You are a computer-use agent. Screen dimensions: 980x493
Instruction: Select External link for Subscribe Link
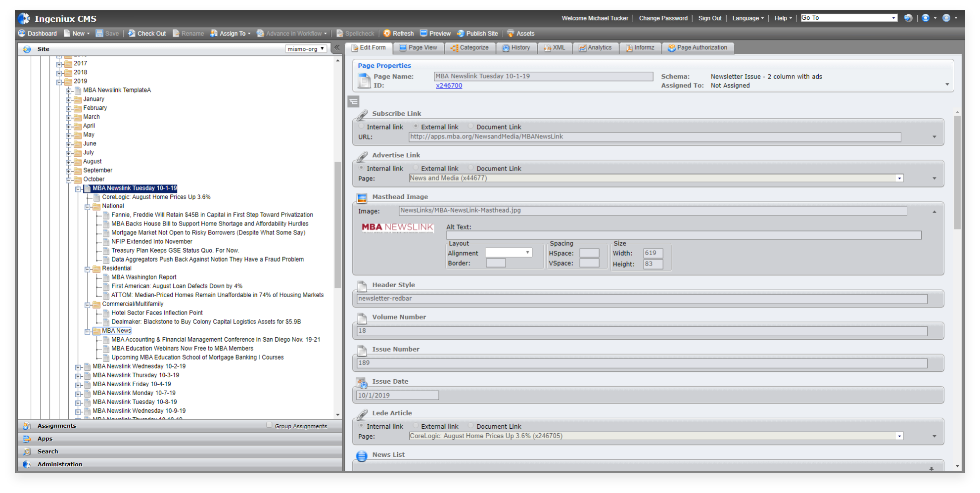[x=416, y=126]
